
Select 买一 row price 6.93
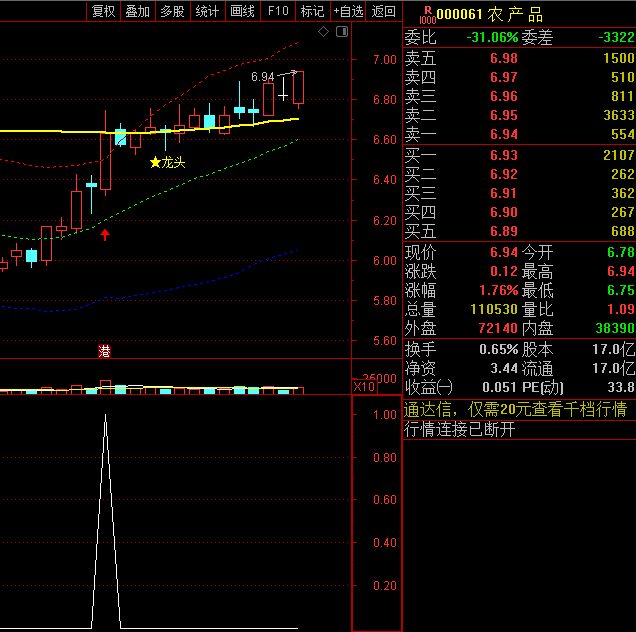(x=504, y=155)
